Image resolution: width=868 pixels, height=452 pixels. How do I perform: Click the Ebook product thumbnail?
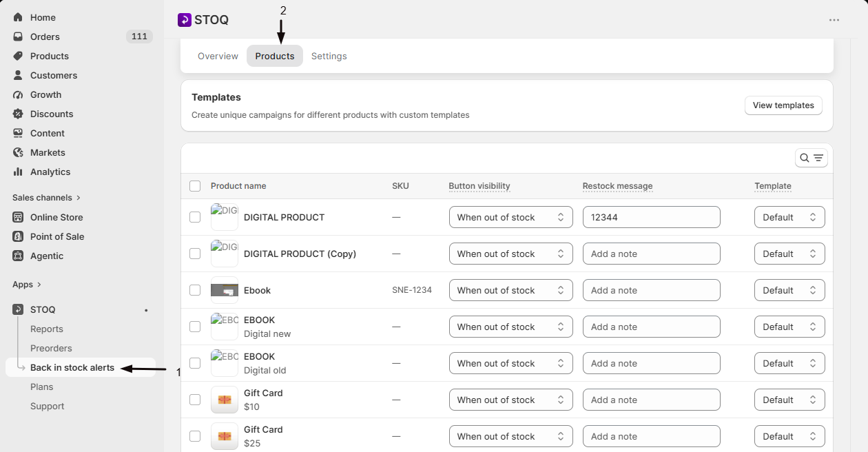tap(225, 290)
